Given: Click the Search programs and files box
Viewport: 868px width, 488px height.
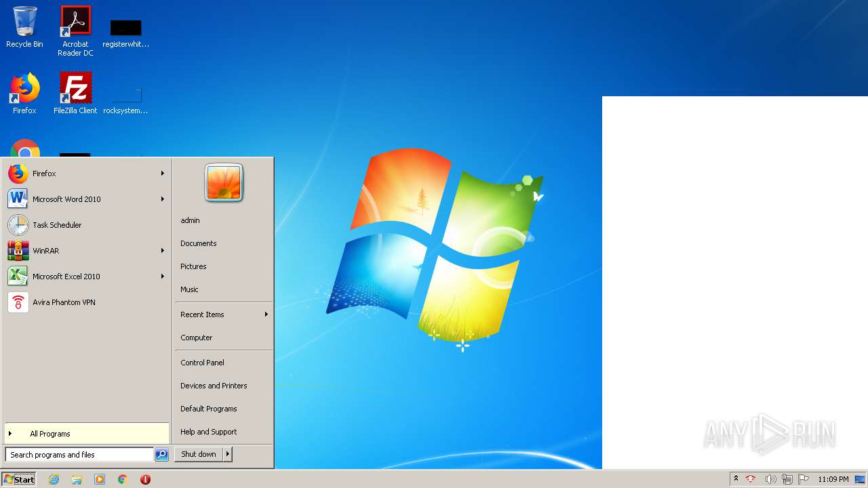Looking at the screenshot, I should [x=80, y=455].
